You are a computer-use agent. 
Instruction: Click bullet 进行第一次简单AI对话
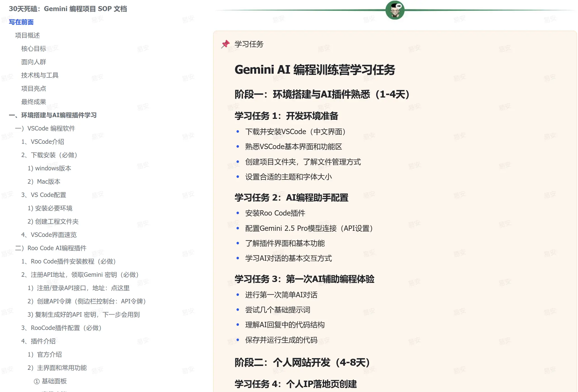tap(281, 295)
